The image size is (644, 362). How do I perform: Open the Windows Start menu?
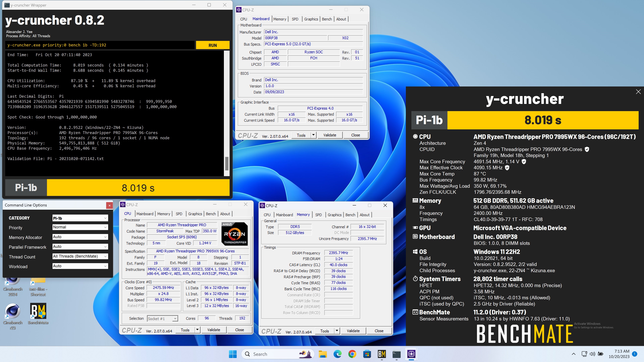(233, 354)
